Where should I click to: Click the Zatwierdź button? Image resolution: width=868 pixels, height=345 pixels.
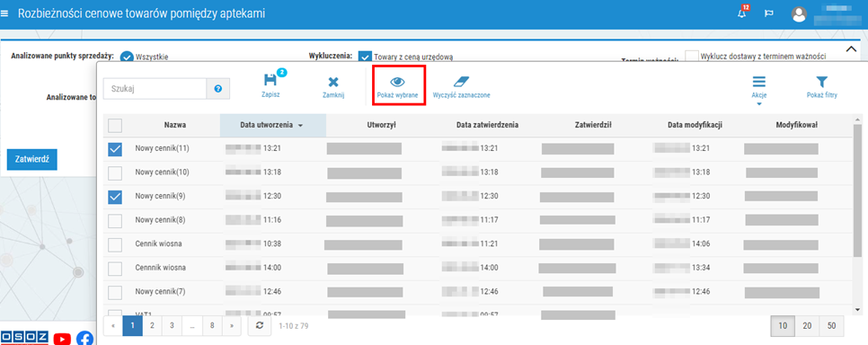[32, 159]
